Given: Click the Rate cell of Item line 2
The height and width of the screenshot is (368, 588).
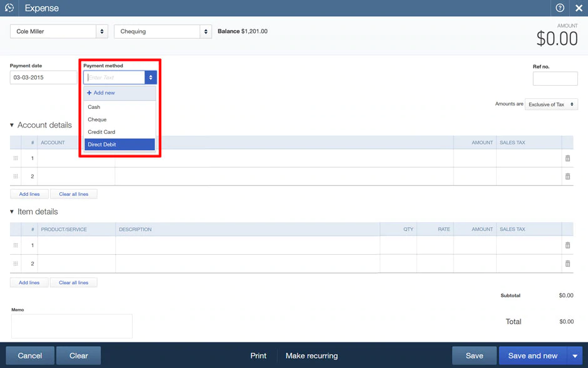Looking at the screenshot, I should (435, 263).
